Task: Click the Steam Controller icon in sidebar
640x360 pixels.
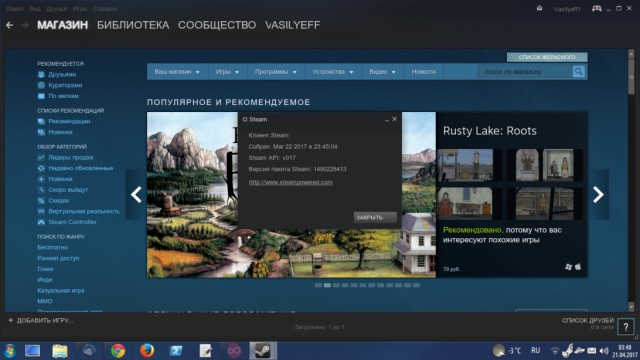Action: tap(41, 222)
